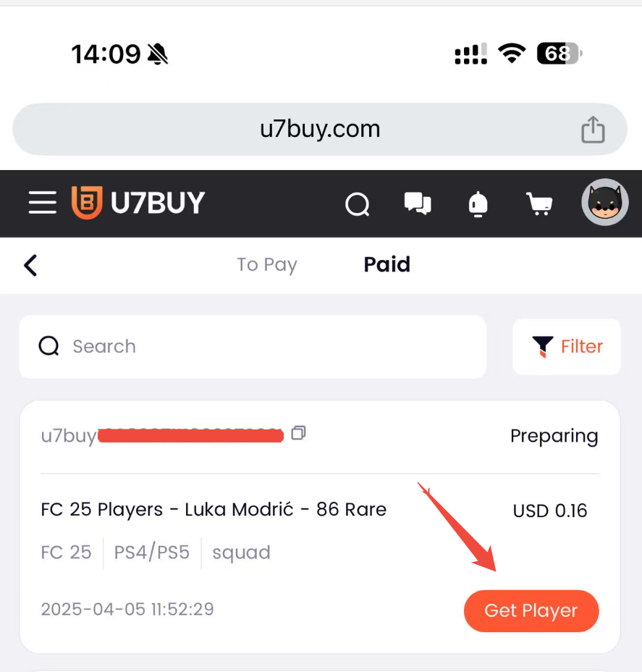642x672 pixels.
Task: Open the Luka Modrić order title
Action: click(x=214, y=510)
